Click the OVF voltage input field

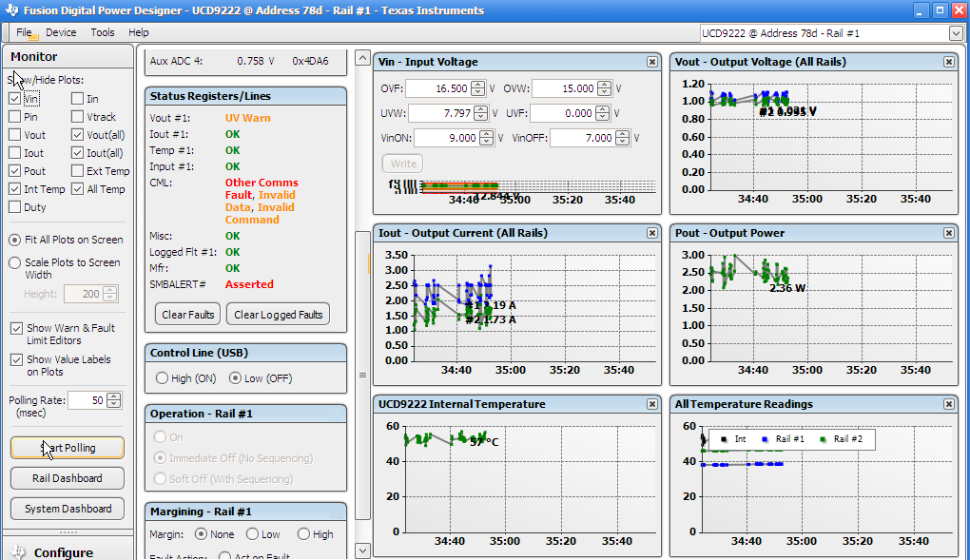438,88
